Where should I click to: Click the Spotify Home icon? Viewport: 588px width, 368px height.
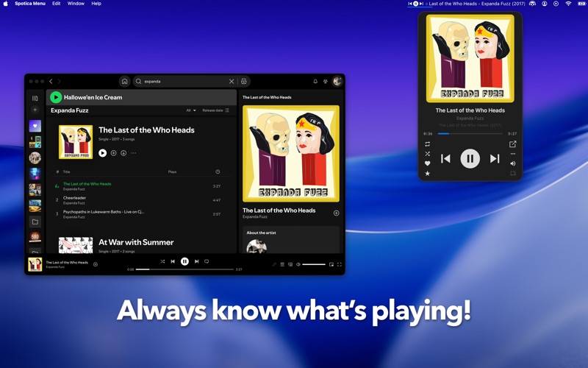pos(124,81)
